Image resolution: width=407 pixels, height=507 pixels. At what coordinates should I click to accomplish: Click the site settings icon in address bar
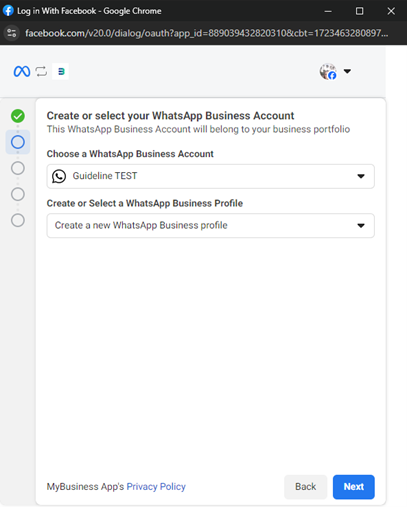click(12, 33)
